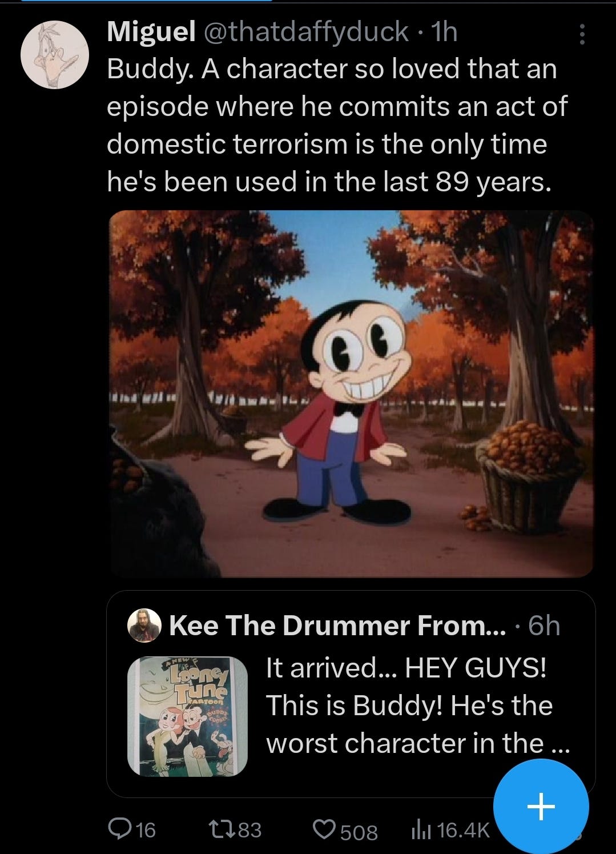
Task: Open the Looney Tune poster thumbnail
Action: tap(187, 716)
